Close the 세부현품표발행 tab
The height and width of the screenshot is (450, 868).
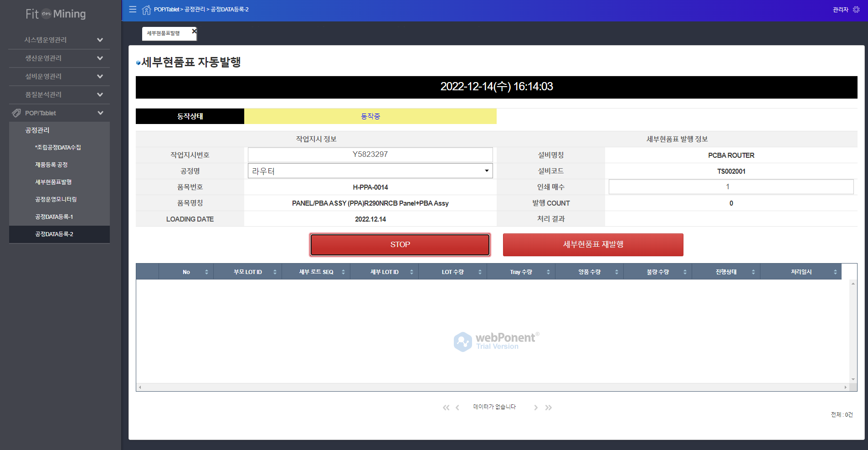[x=194, y=31]
